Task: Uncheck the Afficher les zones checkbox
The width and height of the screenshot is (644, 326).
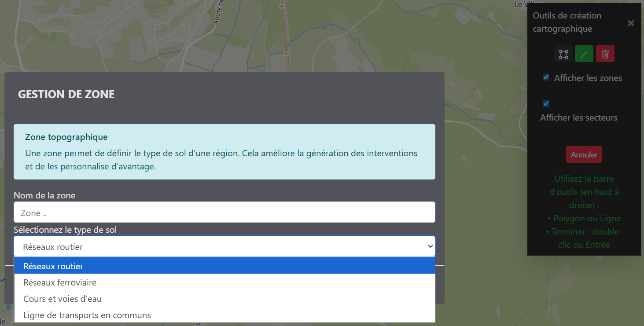Action: pos(546,77)
